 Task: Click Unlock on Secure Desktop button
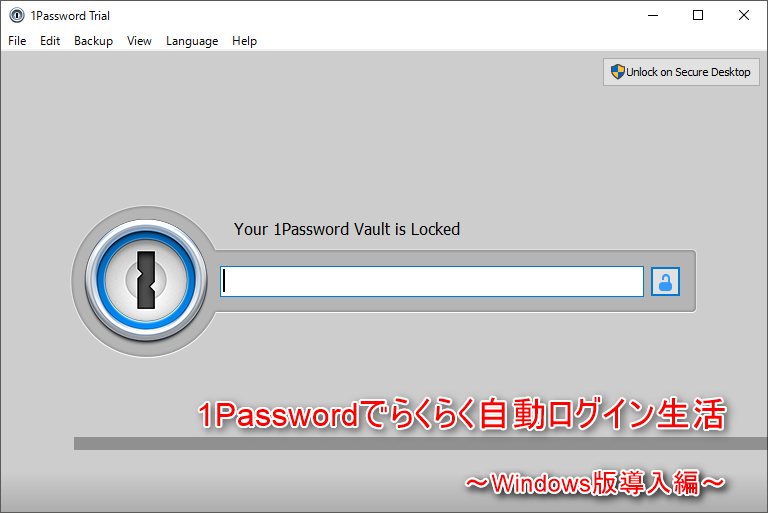pos(681,72)
